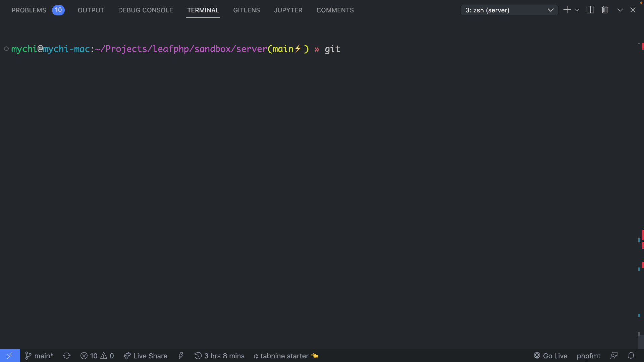The width and height of the screenshot is (644, 362).
Task: Expand the new terminal profile dropdown arrow
Action: pyautogui.click(x=577, y=10)
